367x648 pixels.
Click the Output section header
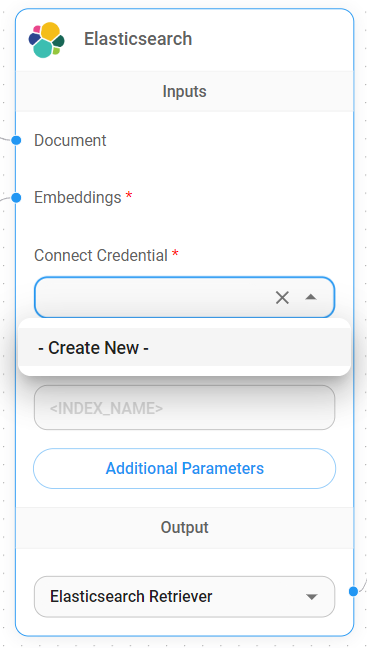[x=184, y=528]
